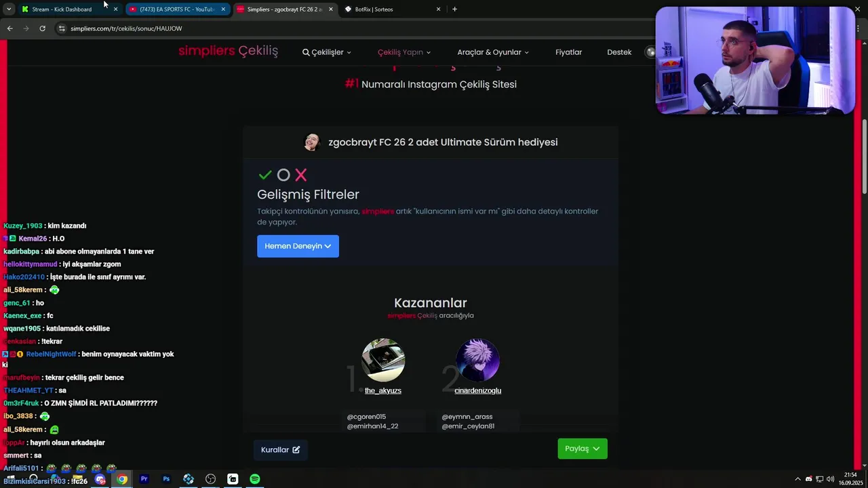
Task: Click Kuzey_1903 chat username
Action: point(23,226)
